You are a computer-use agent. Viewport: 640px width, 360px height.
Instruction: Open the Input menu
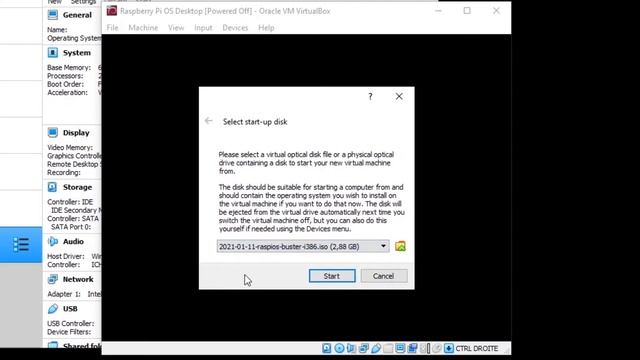tap(203, 28)
